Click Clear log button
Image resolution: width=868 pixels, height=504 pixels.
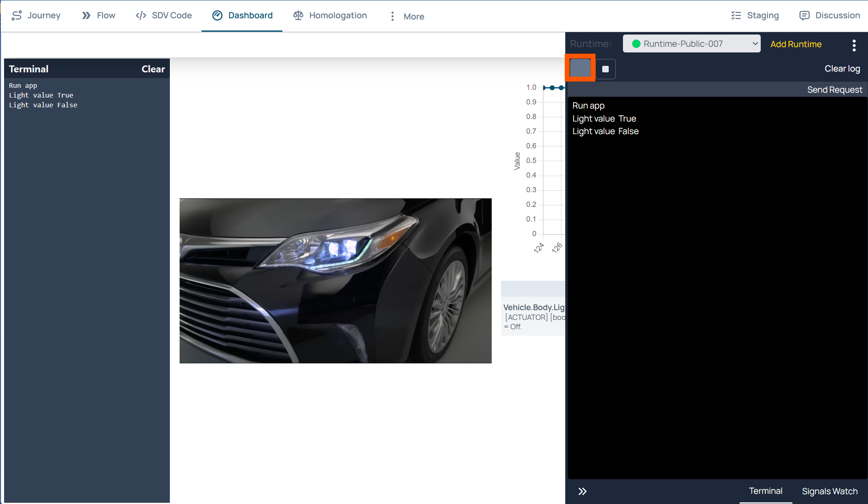842,69
